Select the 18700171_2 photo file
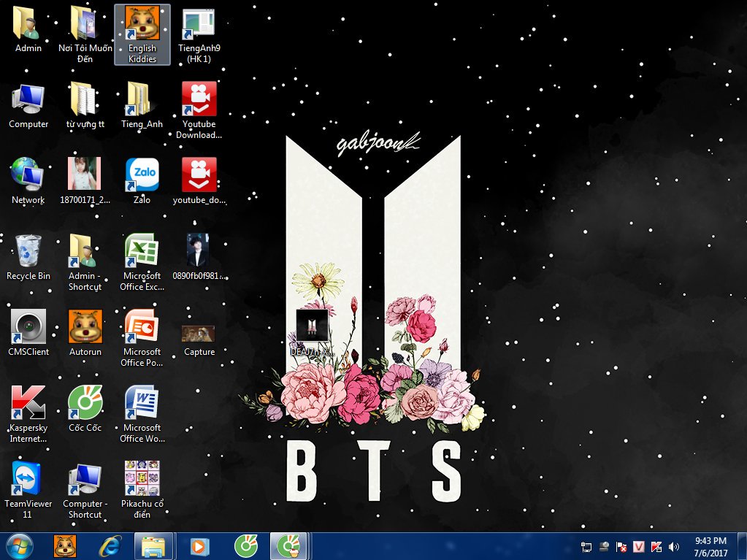The image size is (747, 560). 85,181
